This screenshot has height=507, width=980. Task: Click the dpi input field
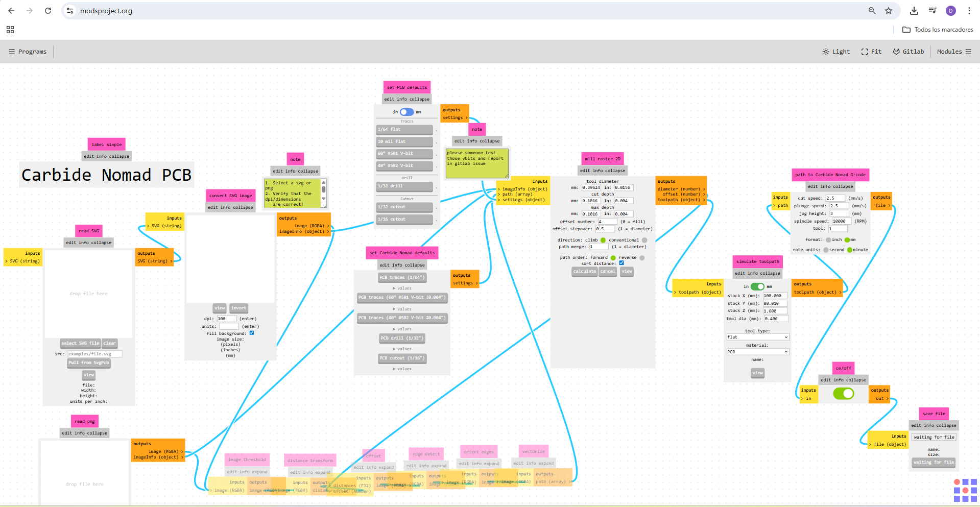pyautogui.click(x=227, y=319)
